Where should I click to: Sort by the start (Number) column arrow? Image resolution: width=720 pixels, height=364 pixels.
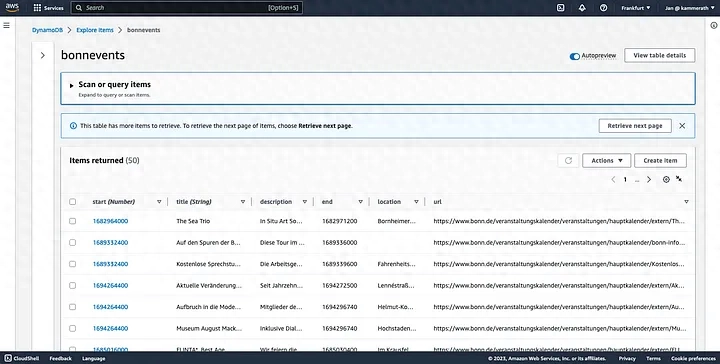click(159, 202)
